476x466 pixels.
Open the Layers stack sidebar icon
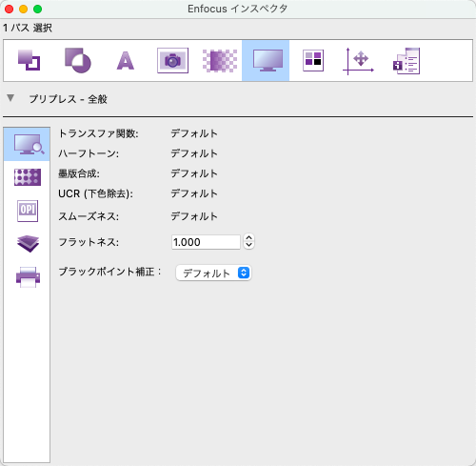28,244
